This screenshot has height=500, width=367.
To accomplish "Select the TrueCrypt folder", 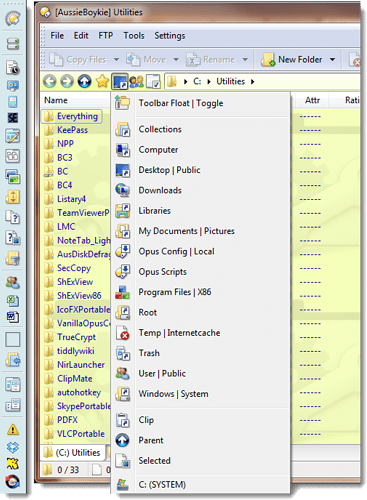I will (x=70, y=337).
